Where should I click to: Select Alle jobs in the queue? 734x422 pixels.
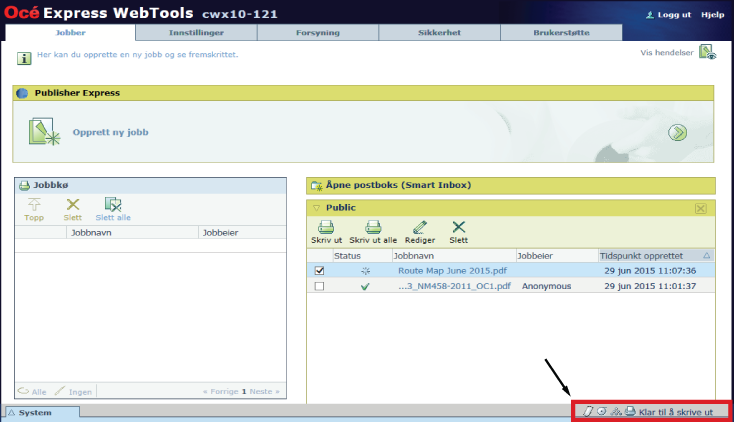coord(32,392)
